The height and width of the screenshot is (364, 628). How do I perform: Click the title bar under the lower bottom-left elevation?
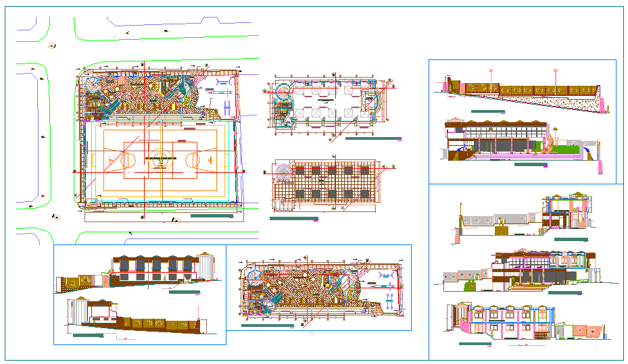pos(87,335)
